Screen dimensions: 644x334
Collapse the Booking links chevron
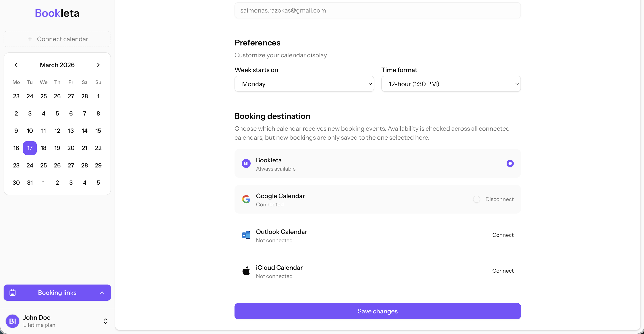(102, 292)
